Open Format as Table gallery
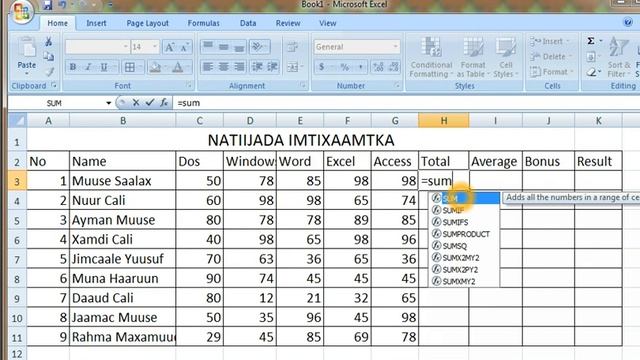 [x=473, y=57]
